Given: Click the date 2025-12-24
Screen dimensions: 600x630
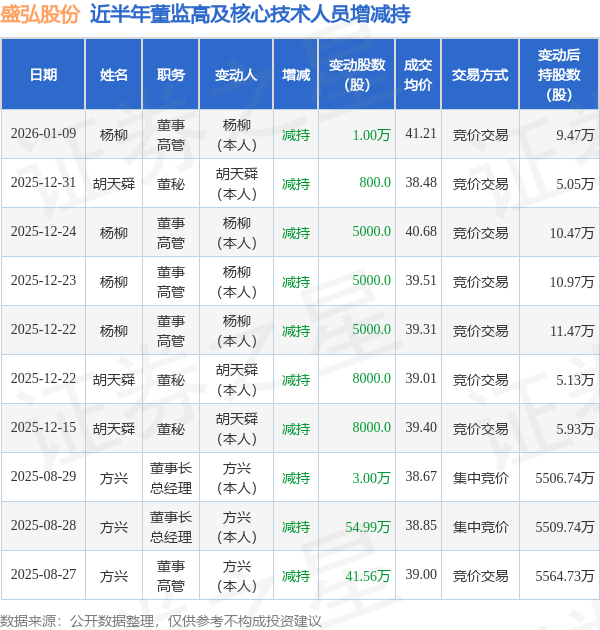Looking at the screenshot, I should tap(43, 231).
